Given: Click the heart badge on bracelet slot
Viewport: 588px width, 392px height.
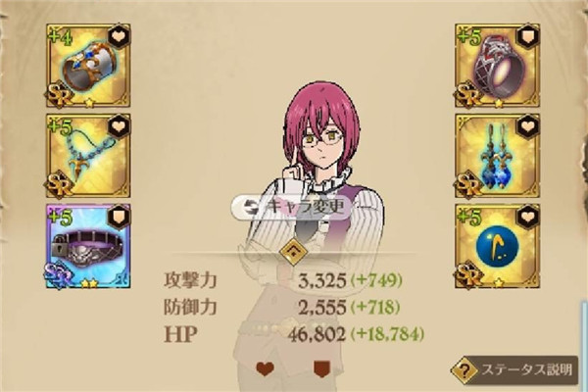Looking at the screenshot, I should tap(120, 36).
